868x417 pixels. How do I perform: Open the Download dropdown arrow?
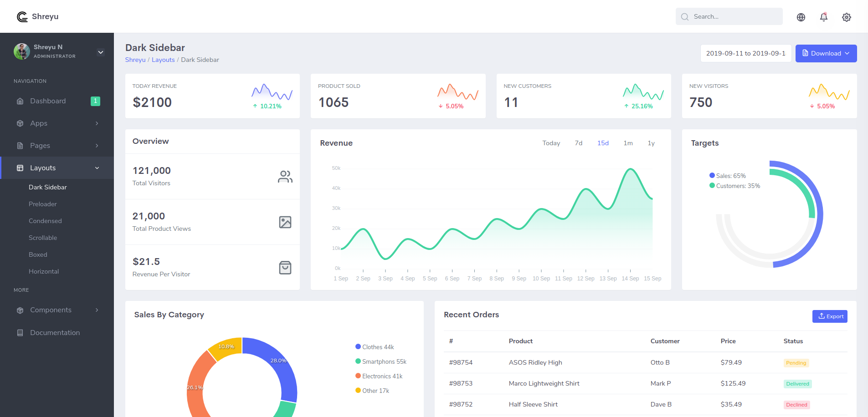click(847, 53)
